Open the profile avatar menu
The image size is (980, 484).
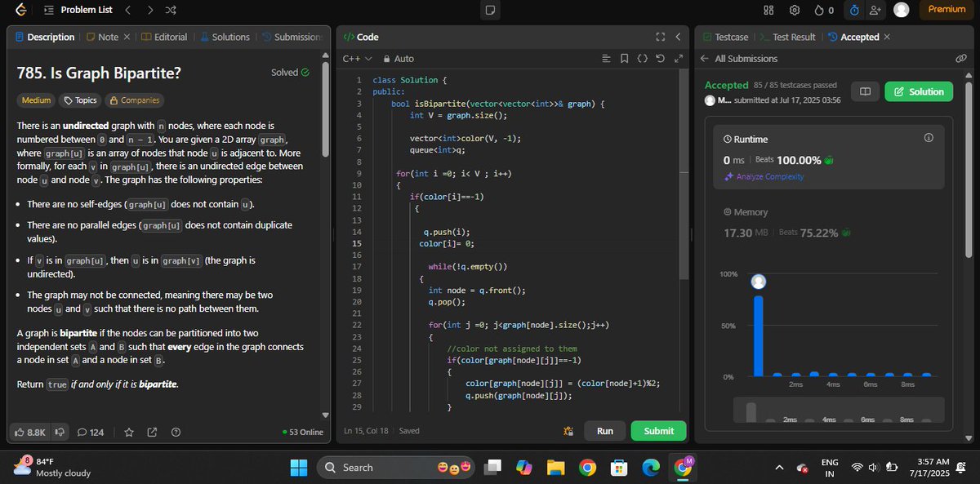coord(901,10)
